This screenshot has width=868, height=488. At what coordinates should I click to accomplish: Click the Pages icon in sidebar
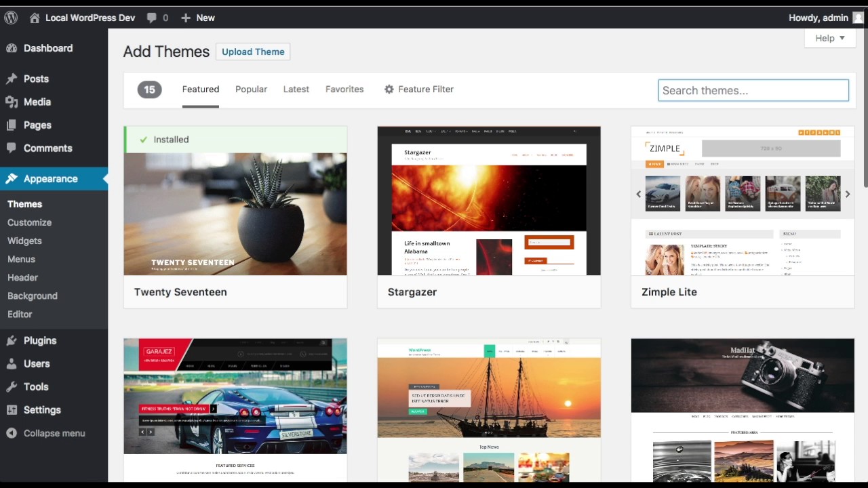click(x=12, y=125)
